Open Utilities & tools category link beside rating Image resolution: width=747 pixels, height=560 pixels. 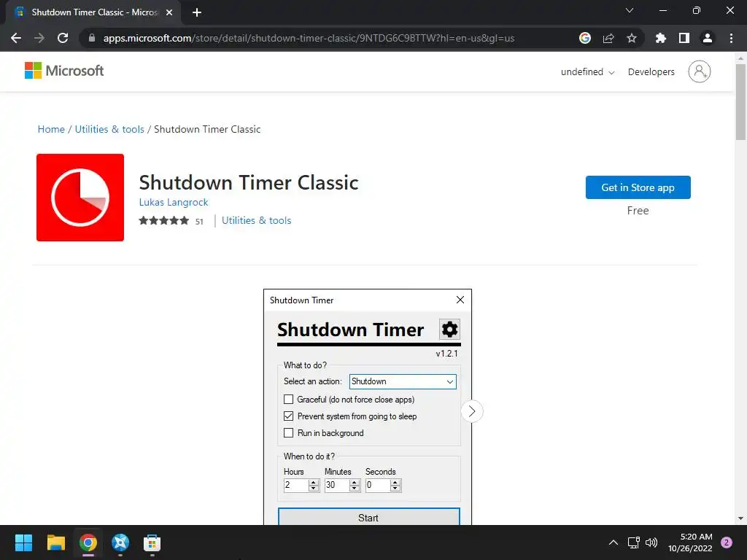pos(256,220)
